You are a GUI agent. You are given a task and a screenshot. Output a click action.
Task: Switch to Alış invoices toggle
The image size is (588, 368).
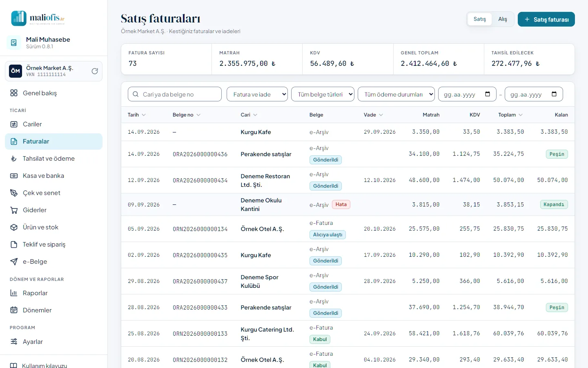pos(503,19)
